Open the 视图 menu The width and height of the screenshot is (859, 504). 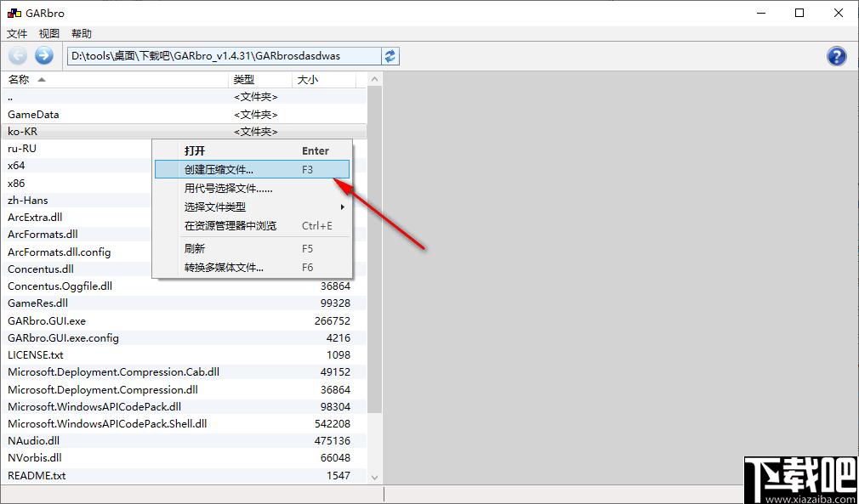click(48, 33)
